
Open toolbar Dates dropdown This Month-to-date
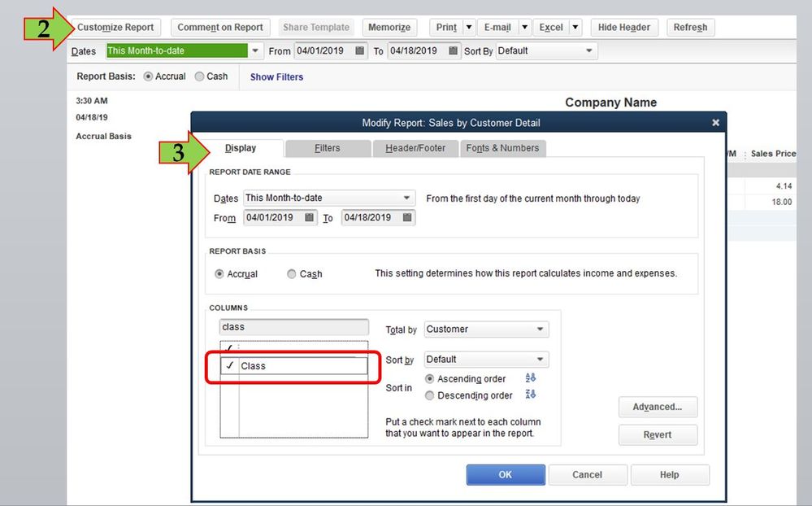tap(254, 50)
